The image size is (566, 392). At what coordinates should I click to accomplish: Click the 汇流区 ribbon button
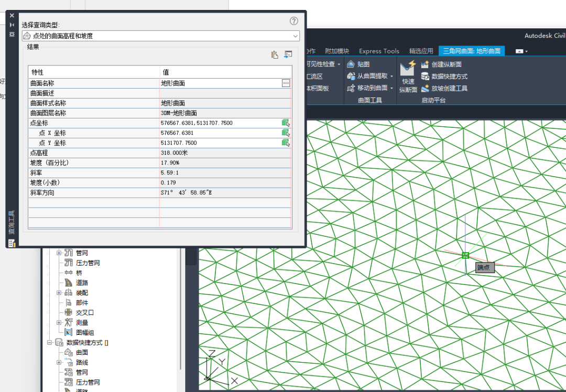click(x=314, y=76)
